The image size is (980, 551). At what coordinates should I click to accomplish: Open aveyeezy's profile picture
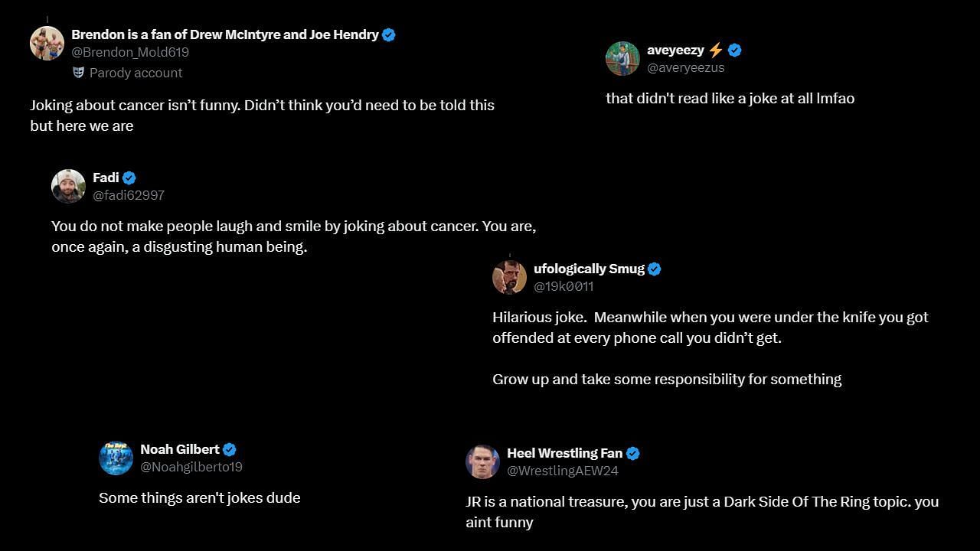pyautogui.click(x=622, y=58)
